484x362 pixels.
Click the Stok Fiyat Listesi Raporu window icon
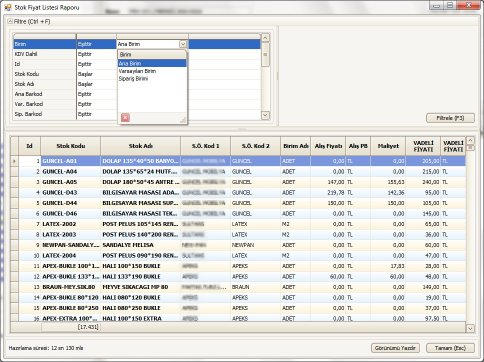point(7,7)
